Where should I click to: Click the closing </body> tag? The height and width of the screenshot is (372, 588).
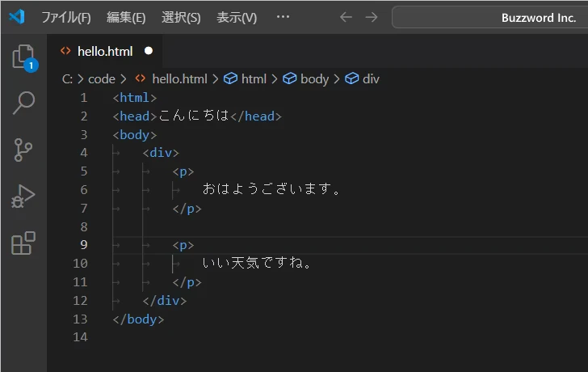coord(138,319)
